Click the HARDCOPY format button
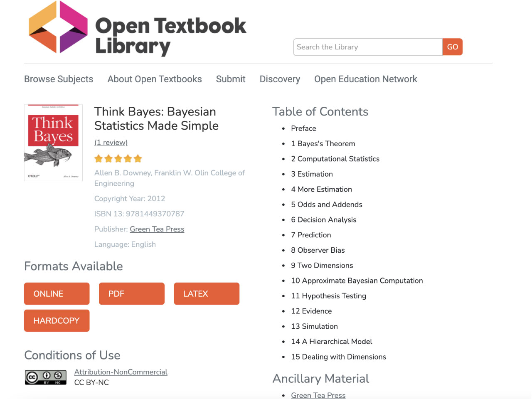This screenshot has width=532, height=399. 57,320
